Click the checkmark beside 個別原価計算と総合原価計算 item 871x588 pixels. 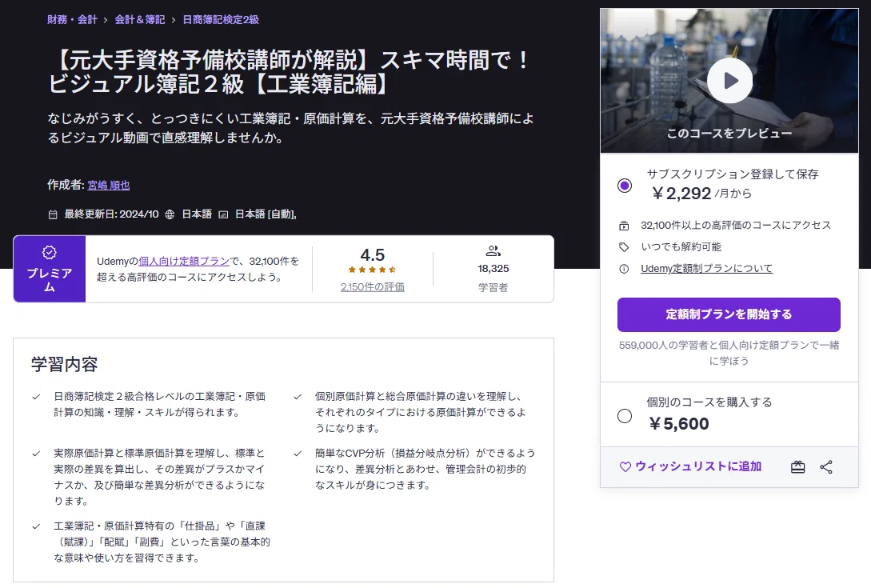point(298,398)
